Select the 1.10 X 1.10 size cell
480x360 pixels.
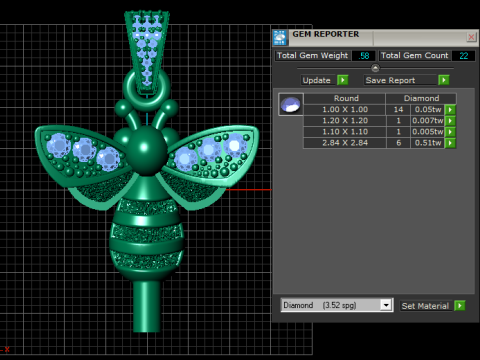(345, 132)
